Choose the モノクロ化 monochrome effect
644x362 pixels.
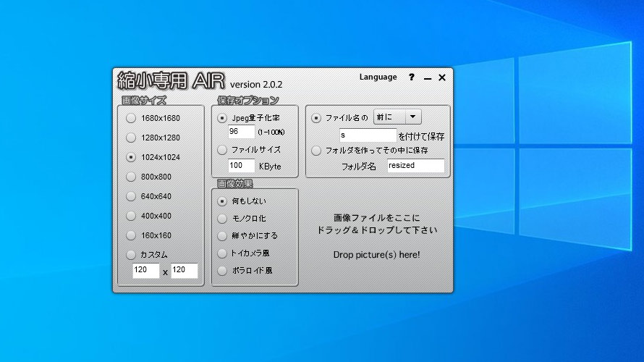click(222, 218)
